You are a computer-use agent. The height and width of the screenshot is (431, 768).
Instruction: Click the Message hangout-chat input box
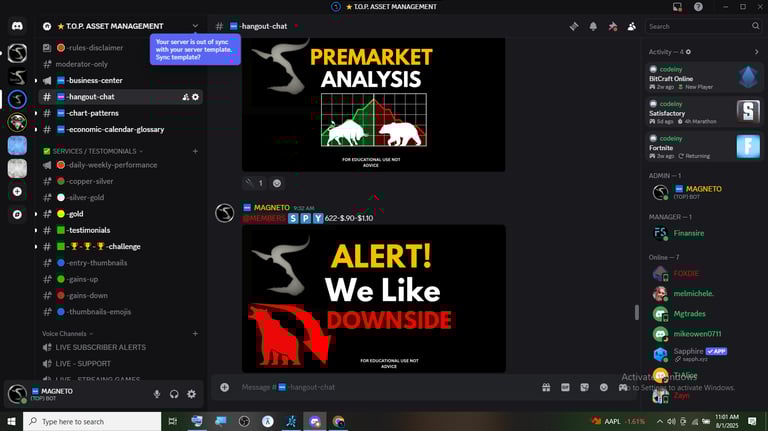click(382, 387)
